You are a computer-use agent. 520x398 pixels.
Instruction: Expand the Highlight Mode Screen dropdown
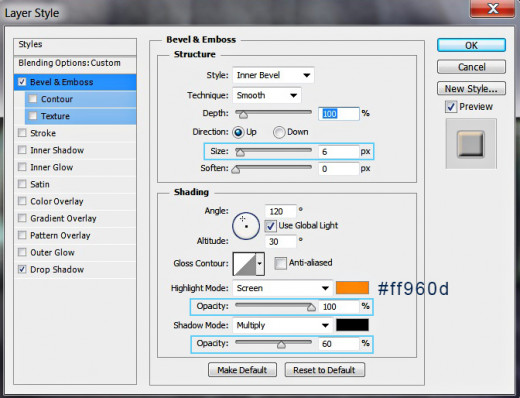(283, 288)
